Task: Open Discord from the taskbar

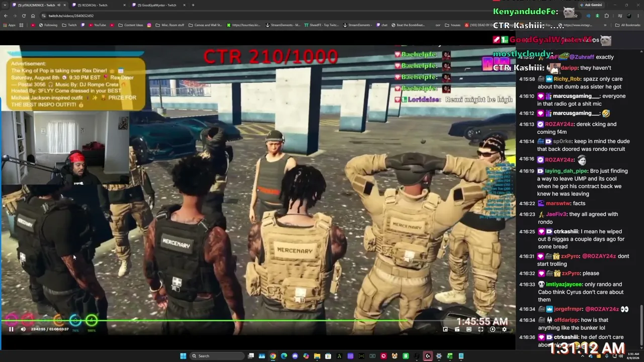Action: click(x=295, y=356)
